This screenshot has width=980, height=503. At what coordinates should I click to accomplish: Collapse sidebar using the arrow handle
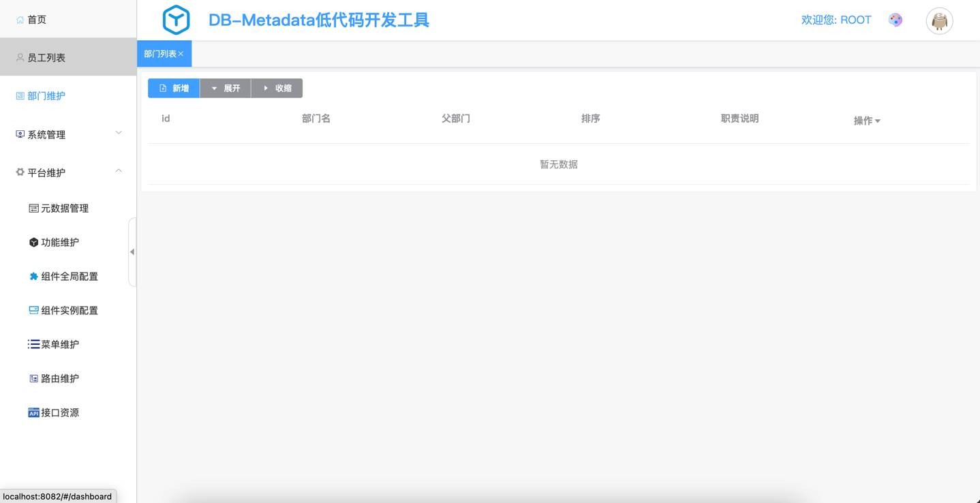[x=132, y=252]
